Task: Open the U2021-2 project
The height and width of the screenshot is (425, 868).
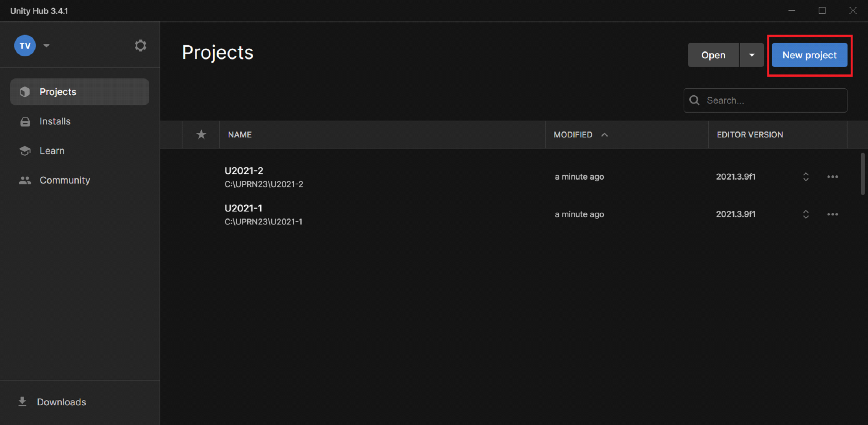Action: (x=244, y=171)
